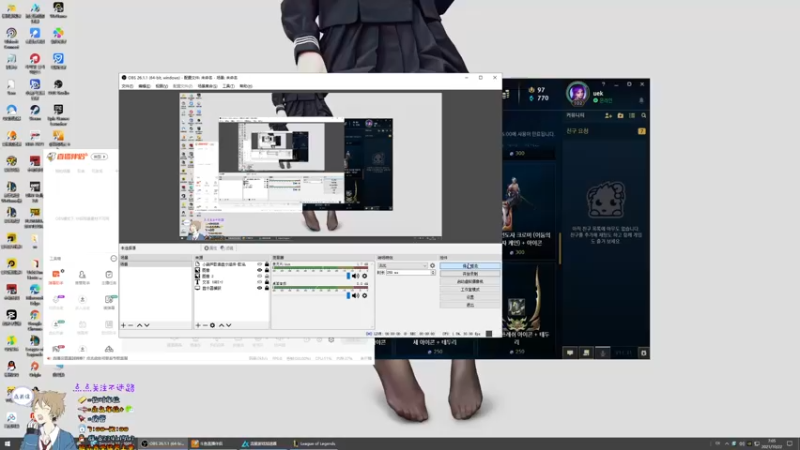800x450 pixels.
Task: Toggle lock on the text GDI+ source
Action: [266, 282]
